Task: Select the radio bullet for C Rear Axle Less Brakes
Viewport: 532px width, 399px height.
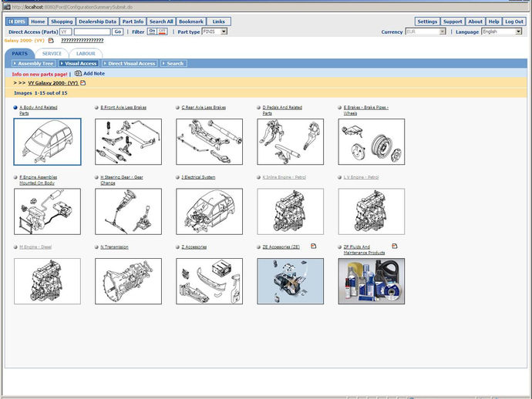Action: [177, 108]
